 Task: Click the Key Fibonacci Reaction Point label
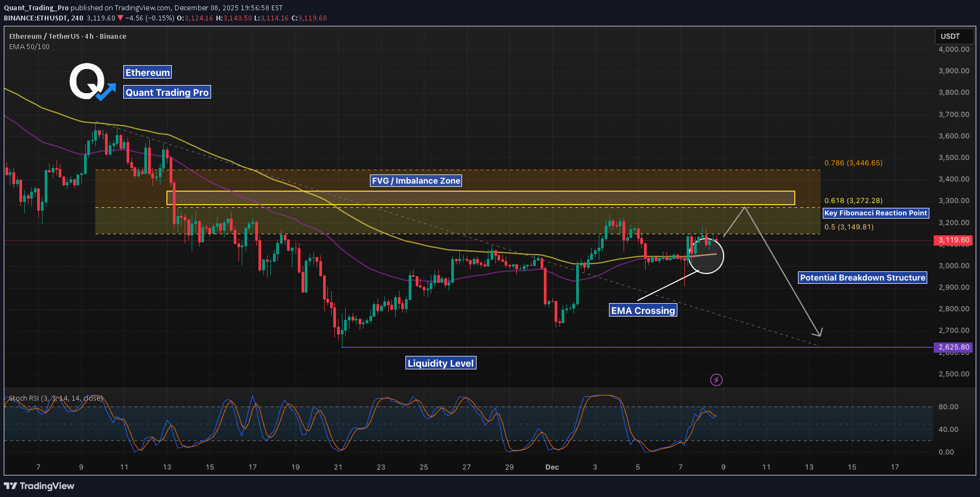click(x=876, y=213)
